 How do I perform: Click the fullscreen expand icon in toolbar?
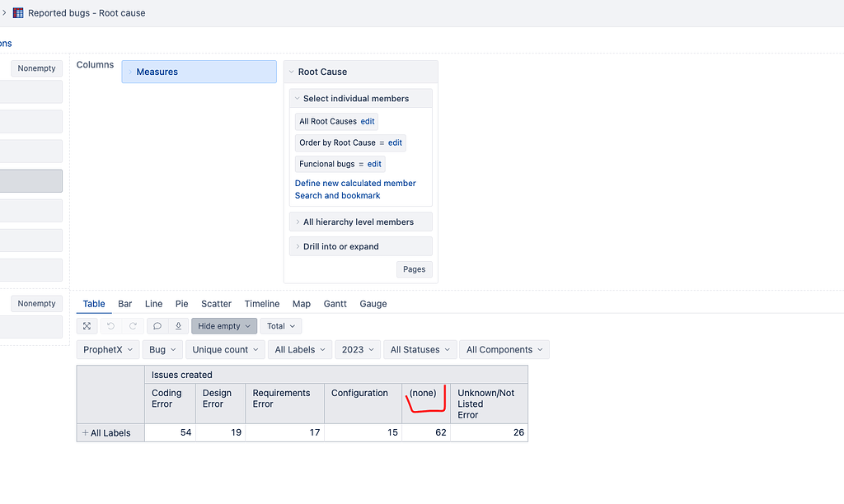tap(87, 326)
